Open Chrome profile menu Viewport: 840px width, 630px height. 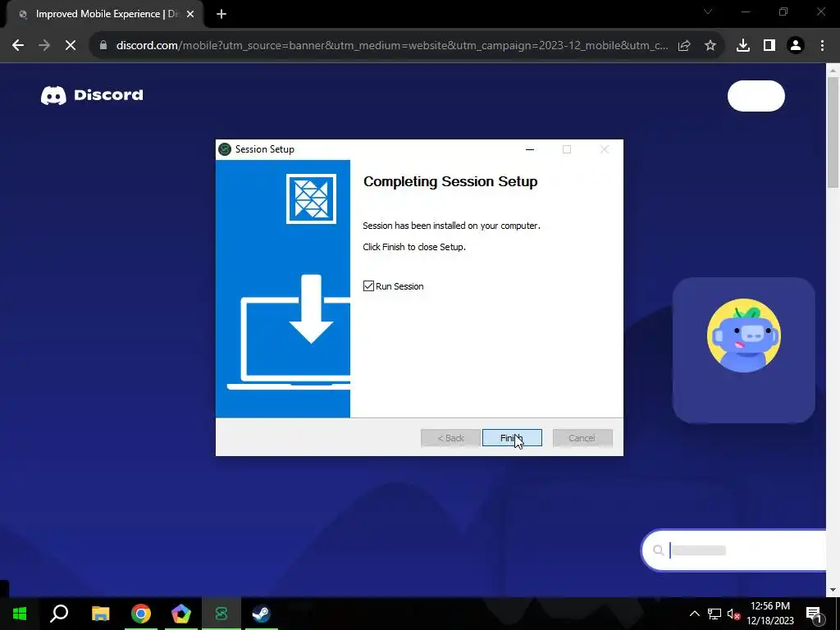(x=796, y=46)
